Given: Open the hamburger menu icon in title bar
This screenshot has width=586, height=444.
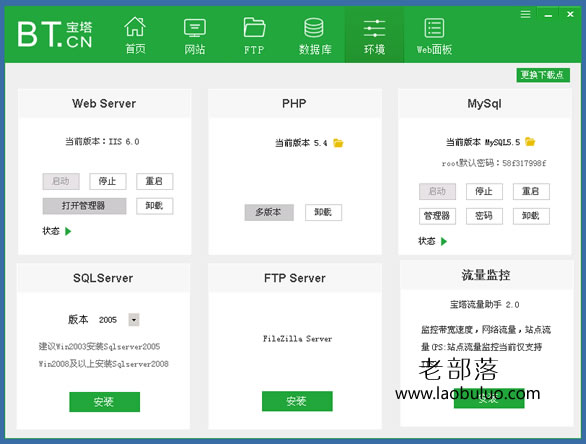Looking at the screenshot, I should pos(525,15).
